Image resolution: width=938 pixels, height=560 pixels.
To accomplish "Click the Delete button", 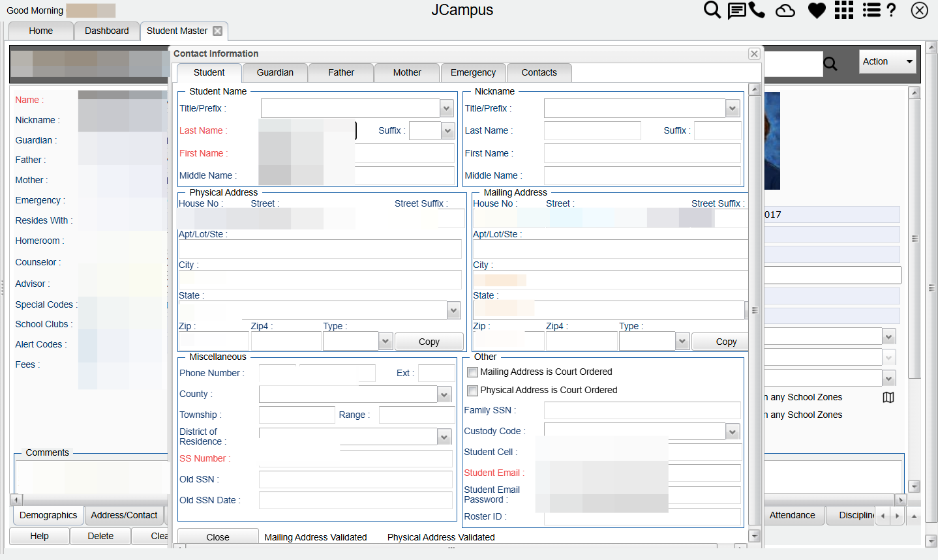I will click(100, 536).
